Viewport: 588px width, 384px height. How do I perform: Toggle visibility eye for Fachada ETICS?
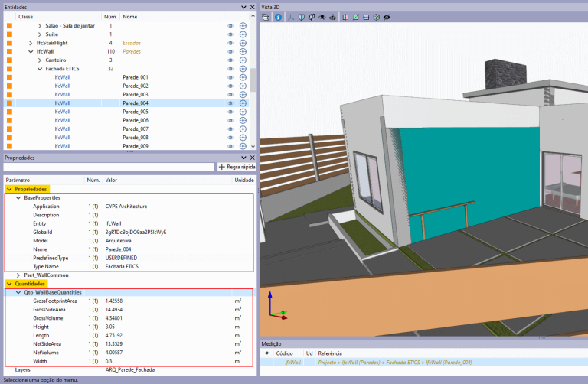[230, 69]
